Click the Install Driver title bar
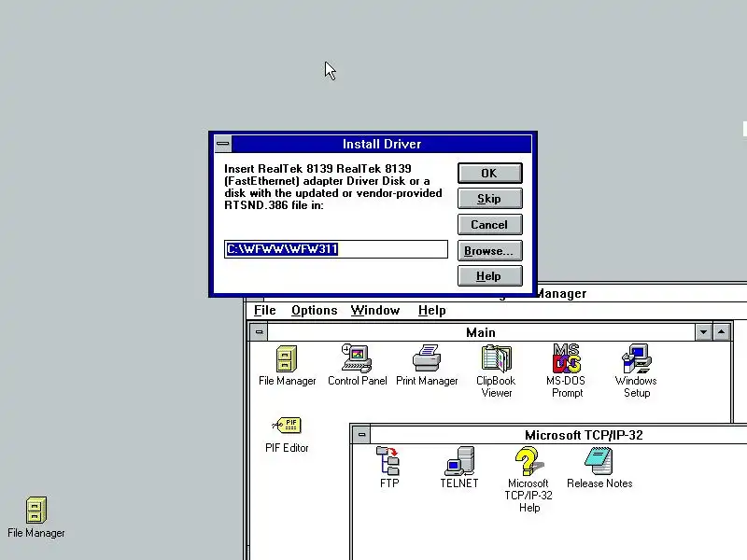Screen dimensions: 747x560 (382, 144)
